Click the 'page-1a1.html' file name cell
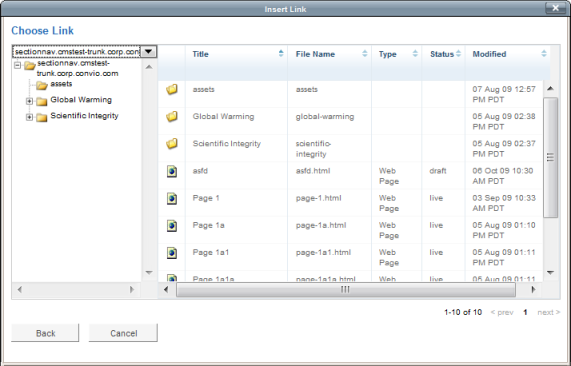 pyautogui.click(x=323, y=252)
